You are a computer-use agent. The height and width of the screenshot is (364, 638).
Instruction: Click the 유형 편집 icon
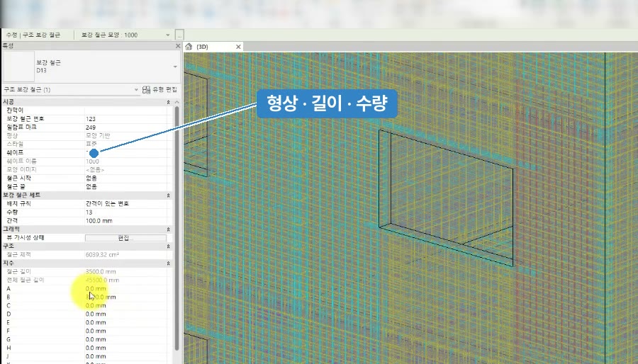point(147,90)
